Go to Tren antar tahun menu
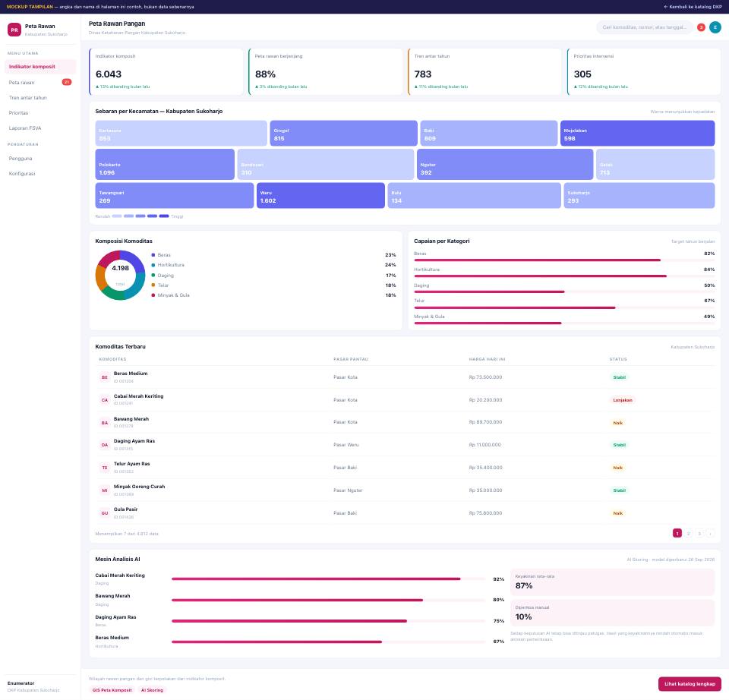 [x=40, y=98]
